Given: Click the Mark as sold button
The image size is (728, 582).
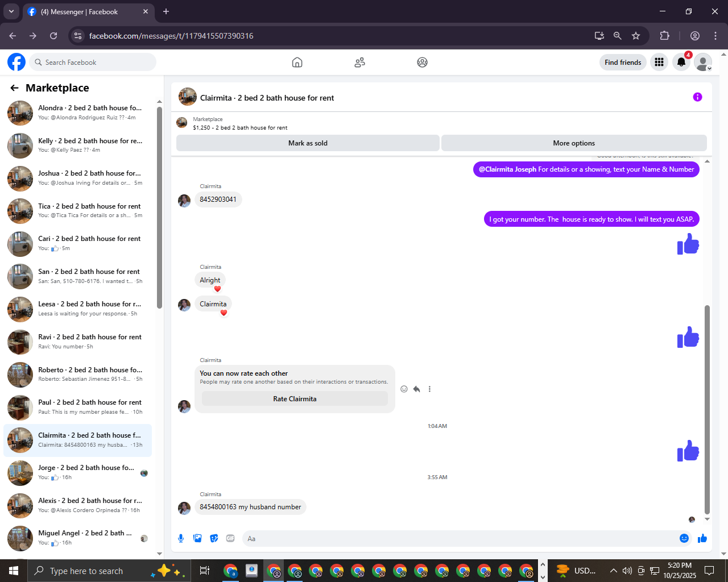Looking at the screenshot, I should [x=308, y=143].
